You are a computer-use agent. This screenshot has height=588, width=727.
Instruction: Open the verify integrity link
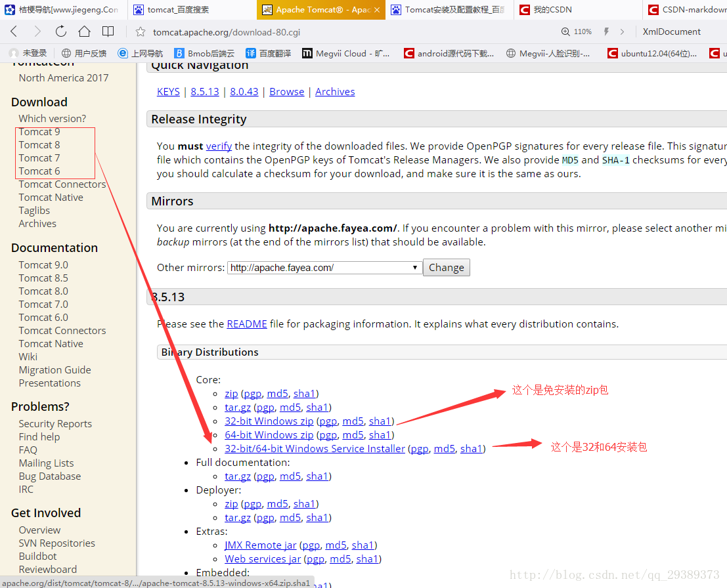coord(219,146)
